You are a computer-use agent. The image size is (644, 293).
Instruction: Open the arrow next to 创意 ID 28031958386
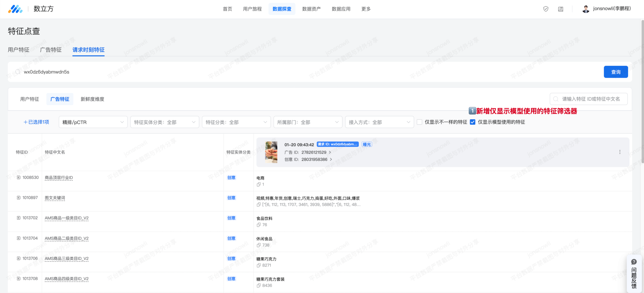coord(331,159)
